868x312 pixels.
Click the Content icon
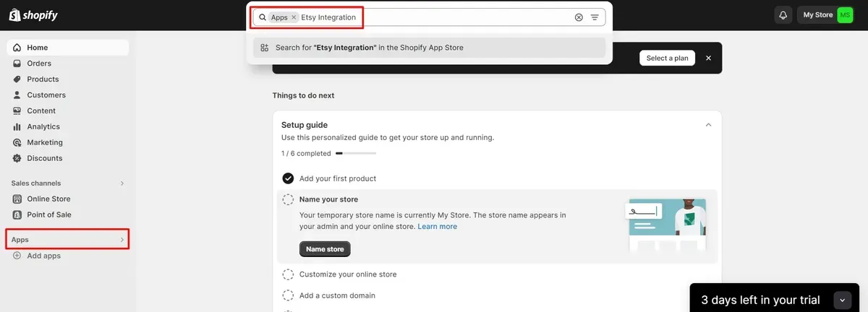[17, 111]
